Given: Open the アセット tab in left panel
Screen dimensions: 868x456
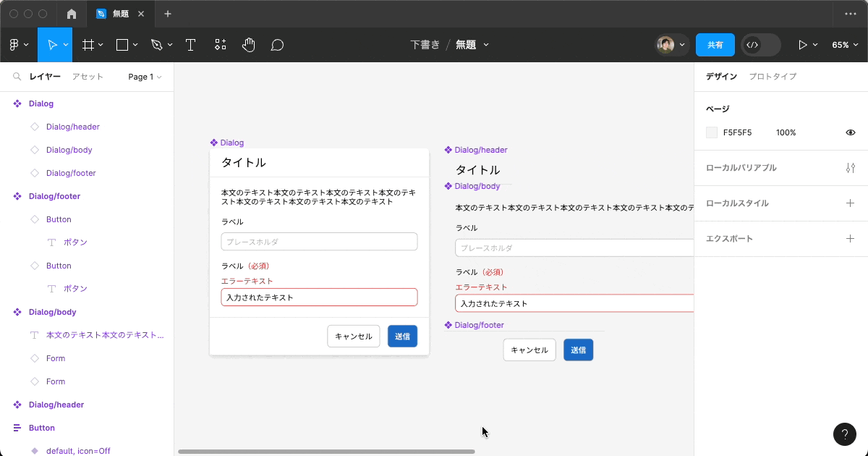Looking at the screenshot, I should tap(87, 76).
